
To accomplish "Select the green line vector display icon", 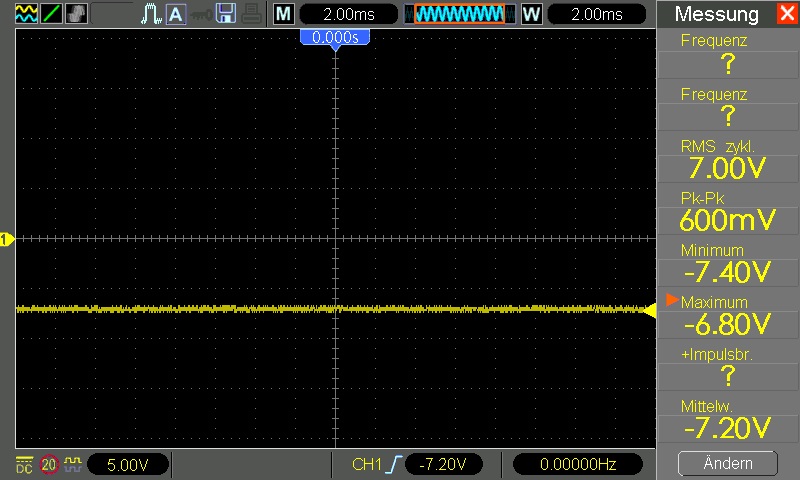I will tap(51, 14).
